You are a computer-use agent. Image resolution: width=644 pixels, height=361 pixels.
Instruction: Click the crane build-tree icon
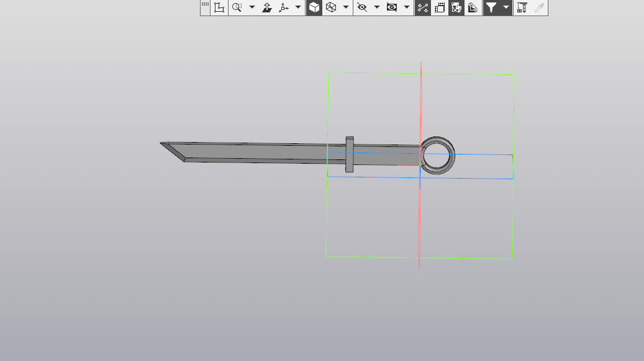(522, 7)
